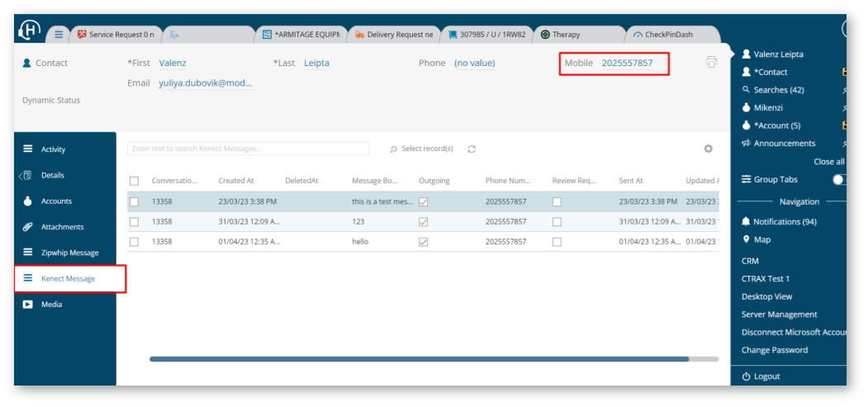Toggle the Group Tabs switch
The width and height of the screenshot is (868, 407).
(839, 179)
